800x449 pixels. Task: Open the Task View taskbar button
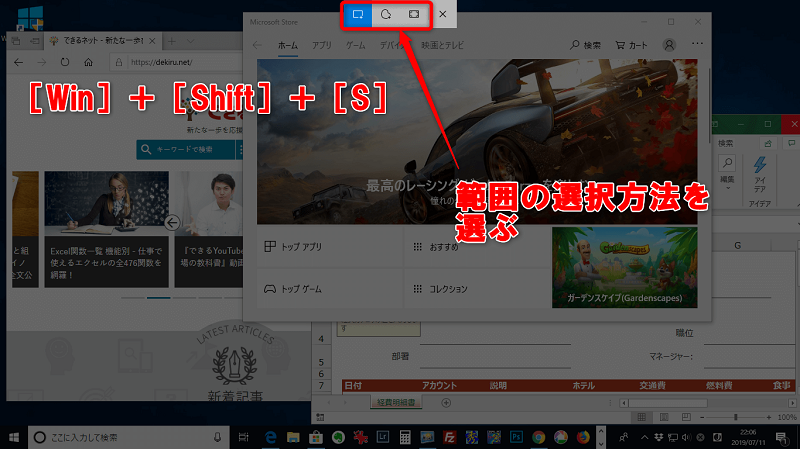[244, 437]
